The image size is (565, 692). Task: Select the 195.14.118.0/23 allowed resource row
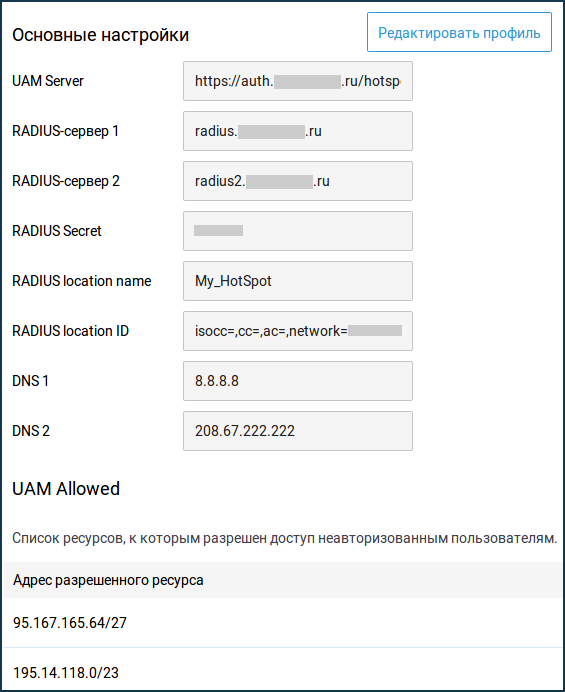282,670
